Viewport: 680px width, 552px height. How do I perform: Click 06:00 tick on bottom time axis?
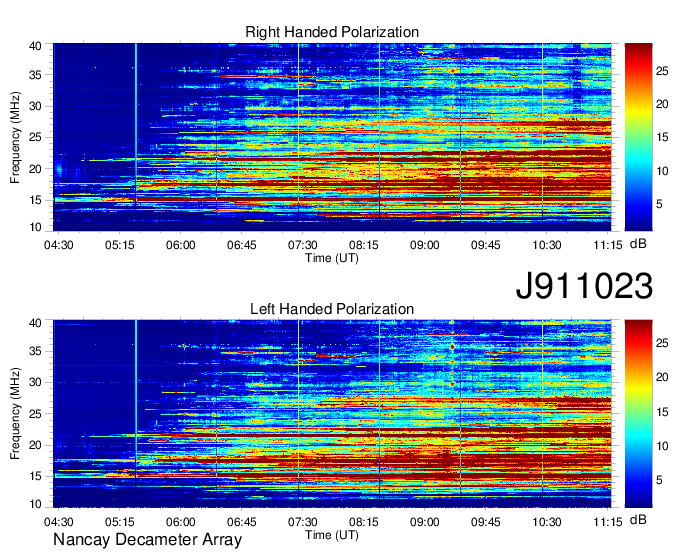(x=180, y=522)
